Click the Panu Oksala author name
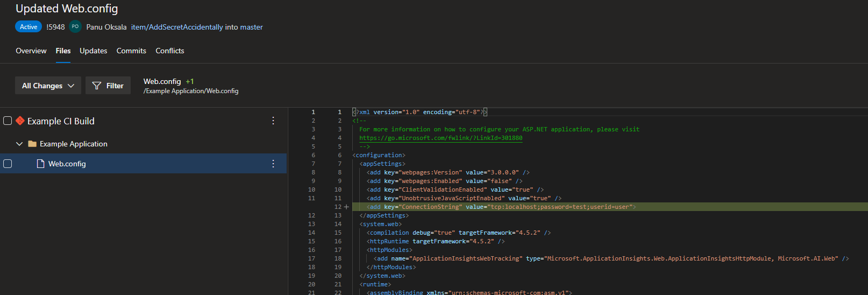868x295 pixels. 106,27
